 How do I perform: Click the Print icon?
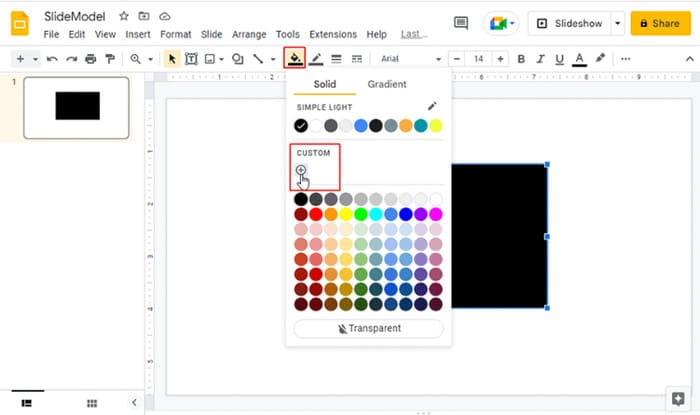click(x=91, y=59)
